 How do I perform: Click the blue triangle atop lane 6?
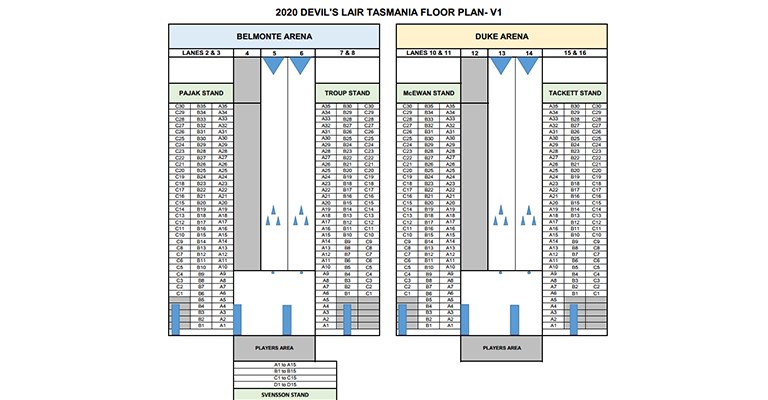[x=300, y=66]
